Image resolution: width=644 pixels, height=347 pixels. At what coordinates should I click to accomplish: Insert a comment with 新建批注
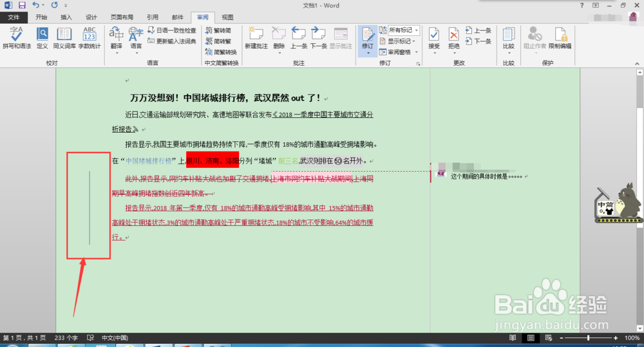click(x=256, y=38)
